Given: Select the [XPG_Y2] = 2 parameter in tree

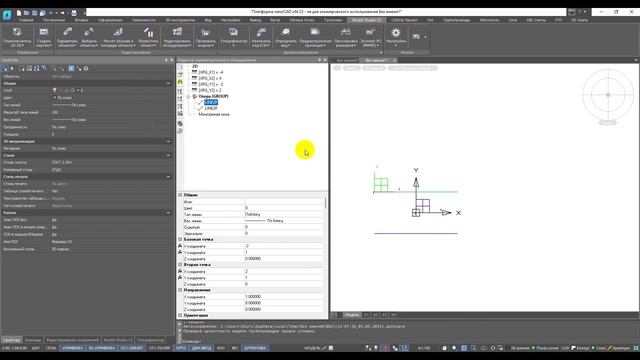Looking at the screenshot, I should (x=210, y=90).
